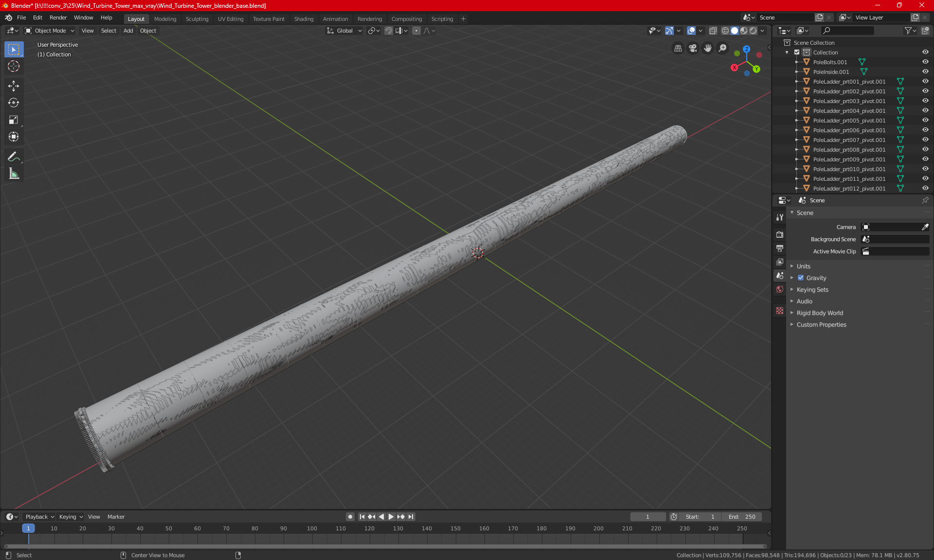
Task: Toggle orthographic grid view icon
Action: pyautogui.click(x=678, y=48)
